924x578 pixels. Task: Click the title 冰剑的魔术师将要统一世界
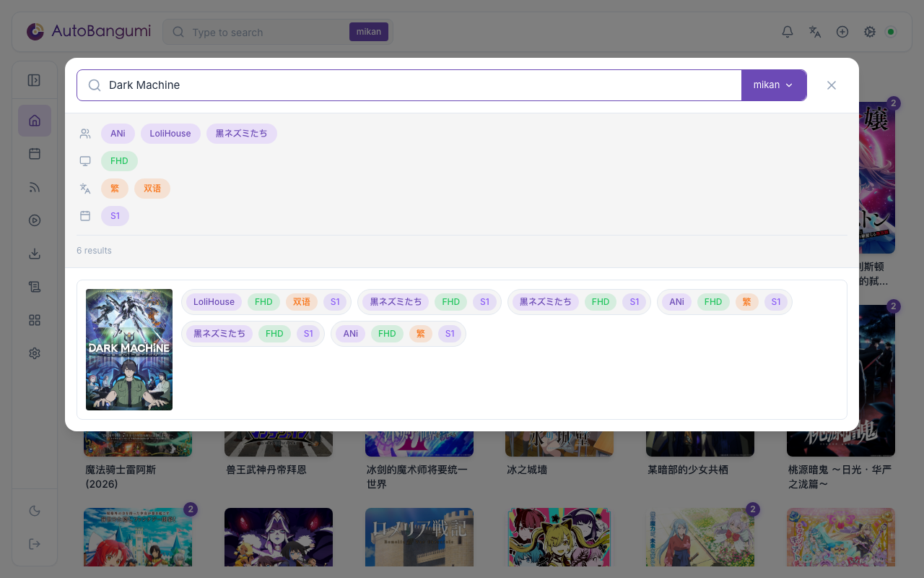click(417, 477)
